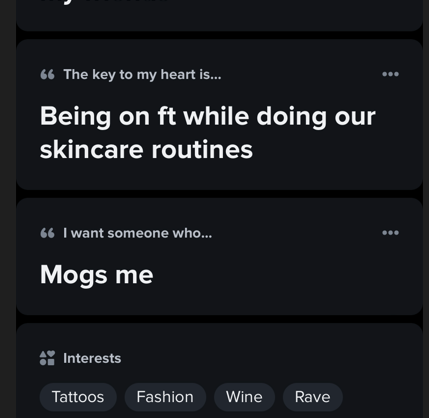Click the shapes-and-heart Interests icon
The height and width of the screenshot is (418, 429).
click(47, 358)
